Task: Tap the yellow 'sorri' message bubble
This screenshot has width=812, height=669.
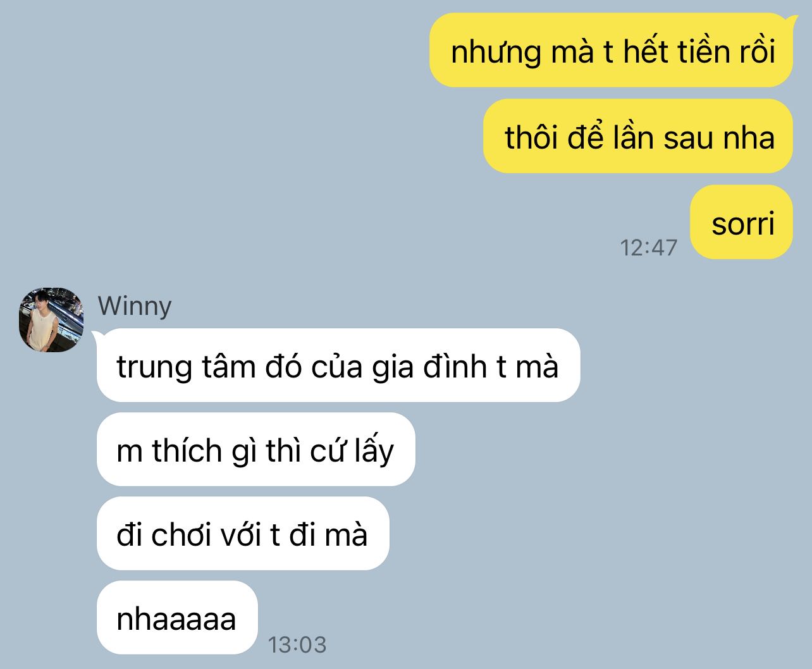Action: [x=742, y=222]
